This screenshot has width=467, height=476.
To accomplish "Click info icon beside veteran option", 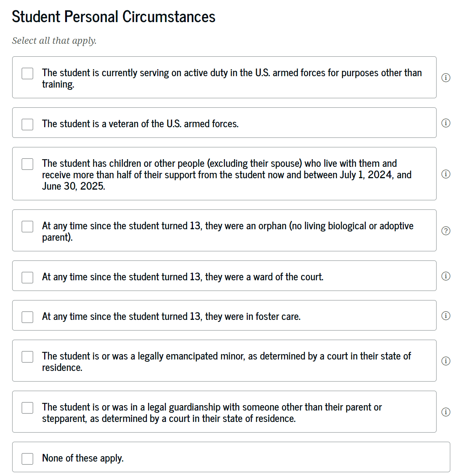I will [x=446, y=123].
